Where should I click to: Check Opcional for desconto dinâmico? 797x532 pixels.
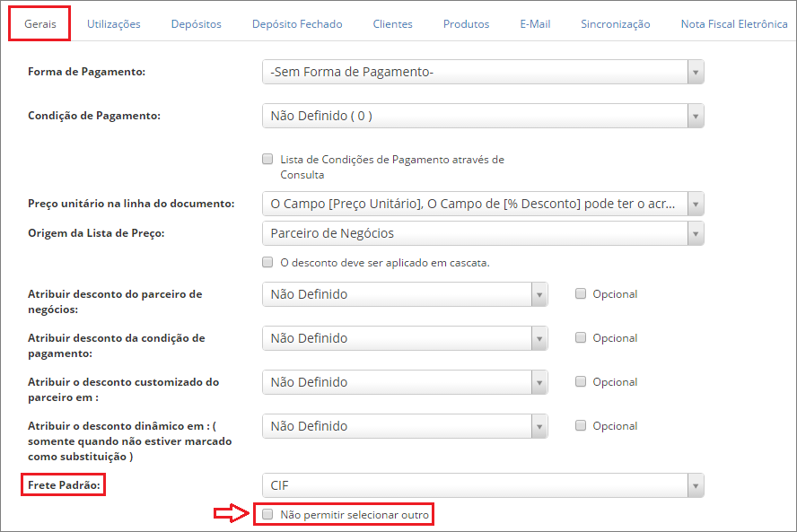tap(581, 425)
